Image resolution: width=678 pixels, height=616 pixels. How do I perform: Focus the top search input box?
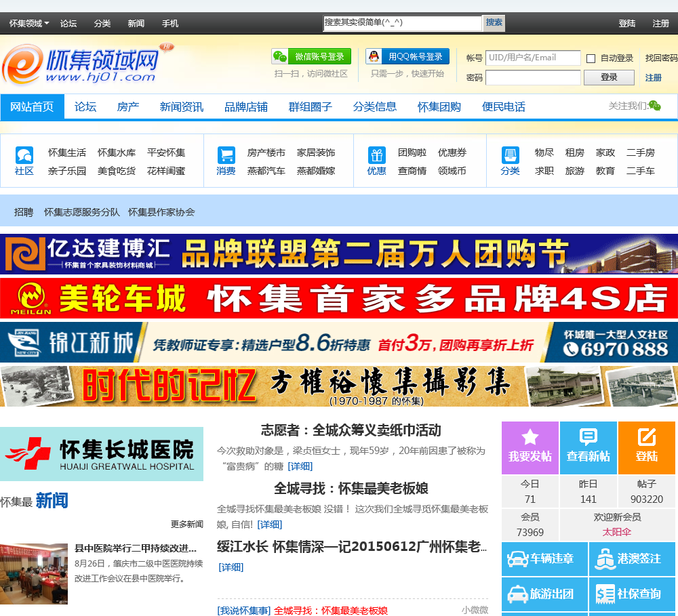(x=403, y=23)
